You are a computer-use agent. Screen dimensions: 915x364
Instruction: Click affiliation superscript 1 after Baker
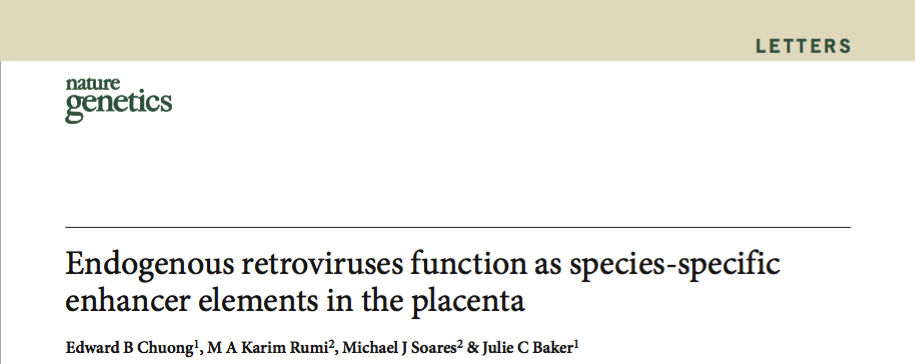(x=577, y=345)
